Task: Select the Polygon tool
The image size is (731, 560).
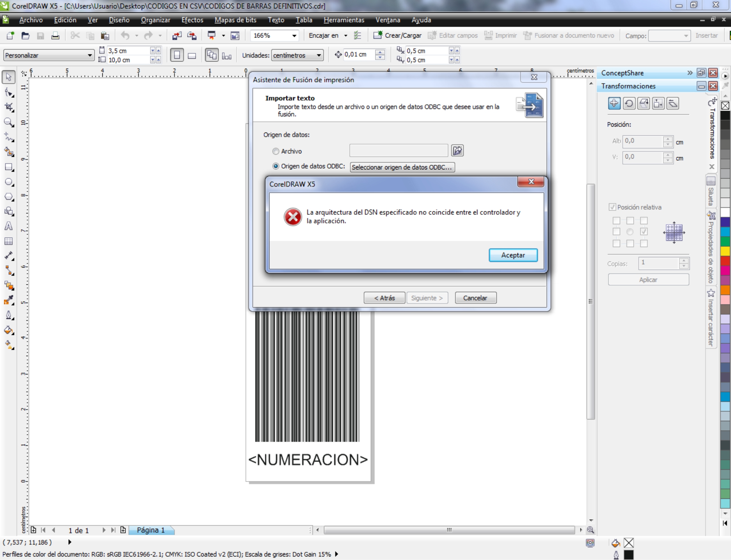Action: click(9, 197)
